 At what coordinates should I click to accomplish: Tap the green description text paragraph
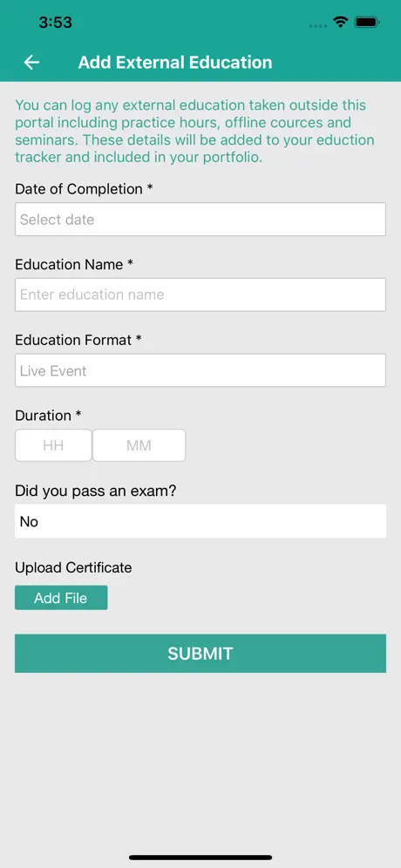pyautogui.click(x=195, y=132)
